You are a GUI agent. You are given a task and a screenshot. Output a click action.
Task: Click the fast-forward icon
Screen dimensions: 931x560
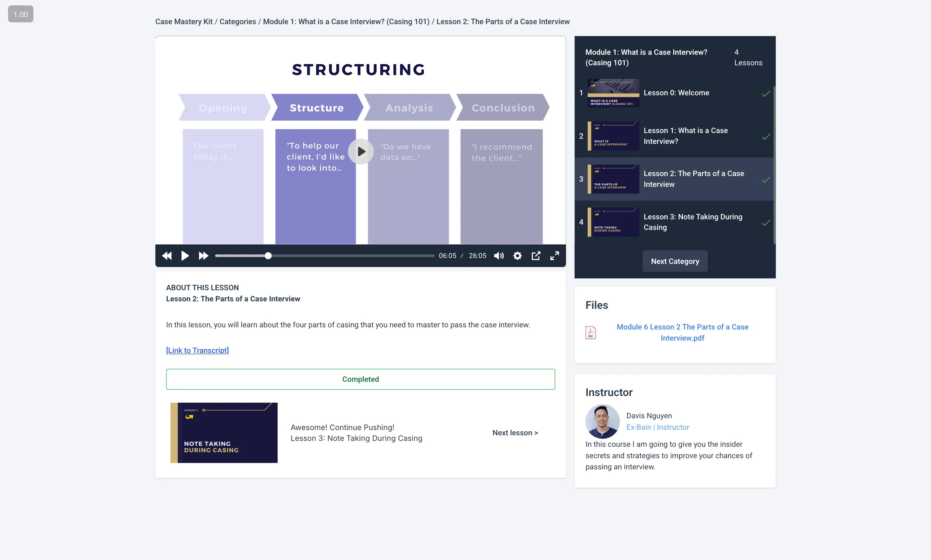tap(203, 256)
